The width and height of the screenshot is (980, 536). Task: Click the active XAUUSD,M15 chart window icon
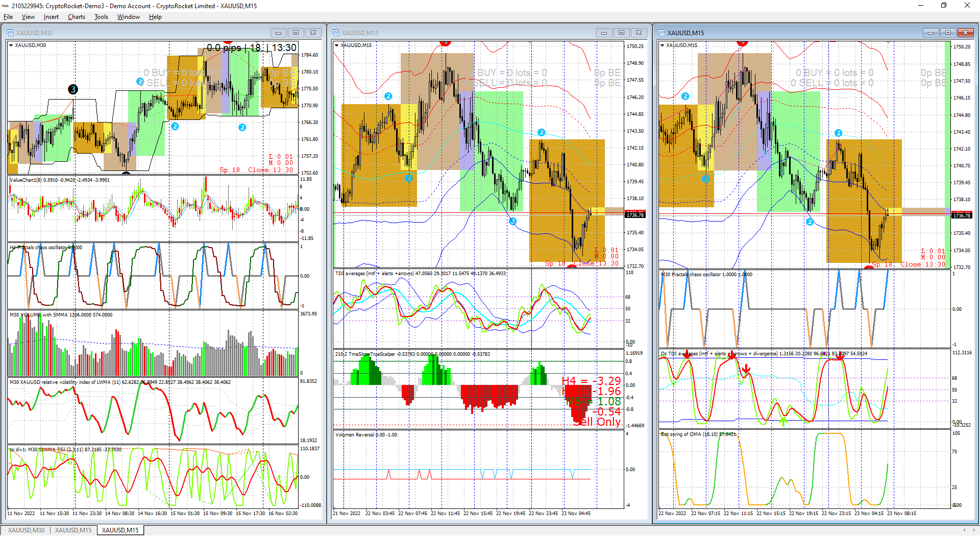pos(661,33)
